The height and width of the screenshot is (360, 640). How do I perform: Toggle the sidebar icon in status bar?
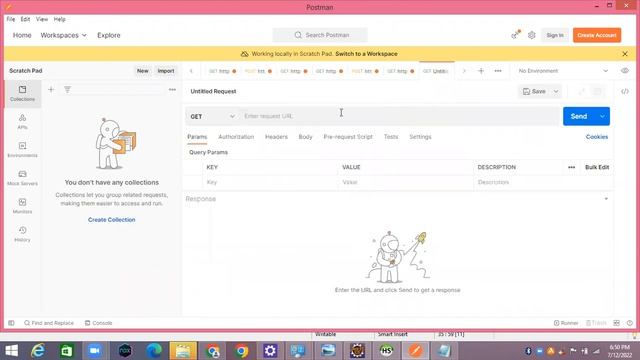pos(11,323)
